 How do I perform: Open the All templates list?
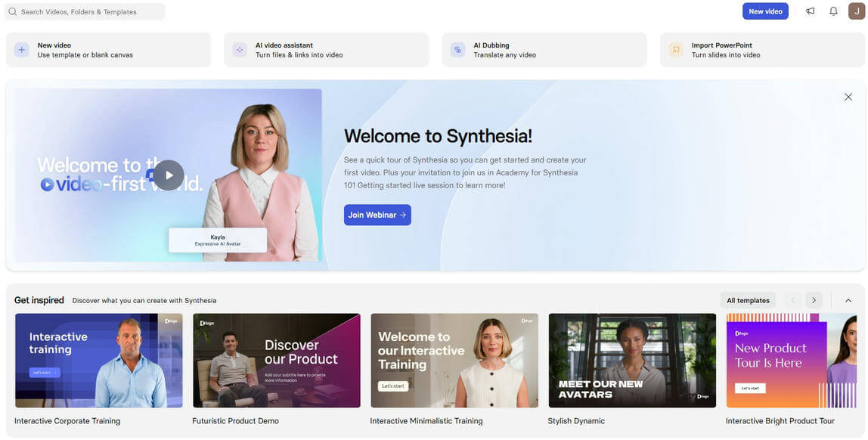[x=748, y=300]
